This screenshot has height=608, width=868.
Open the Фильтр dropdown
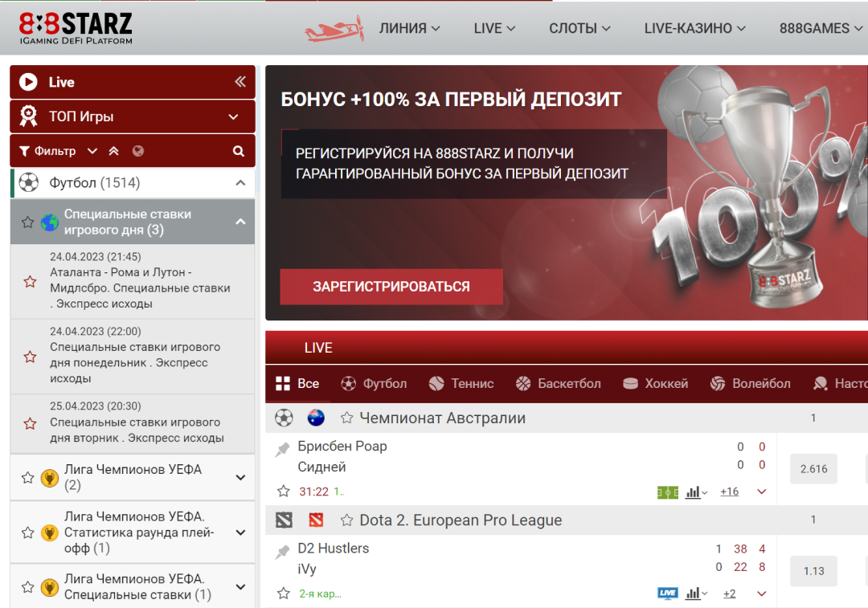(58, 151)
